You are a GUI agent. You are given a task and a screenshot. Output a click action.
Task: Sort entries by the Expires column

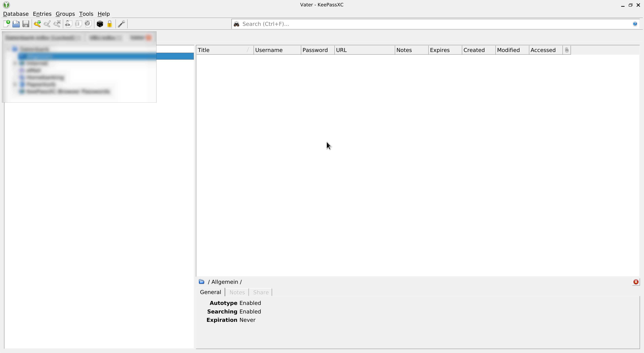coord(445,50)
